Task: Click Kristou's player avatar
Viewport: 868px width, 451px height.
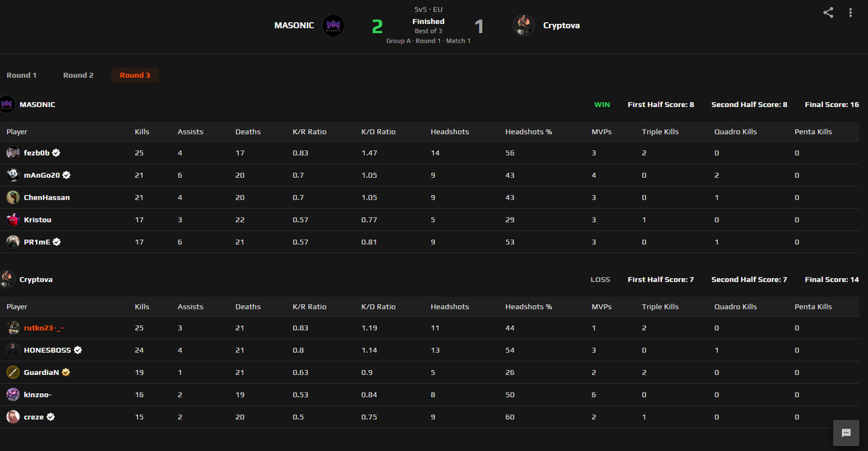Action: (x=13, y=220)
